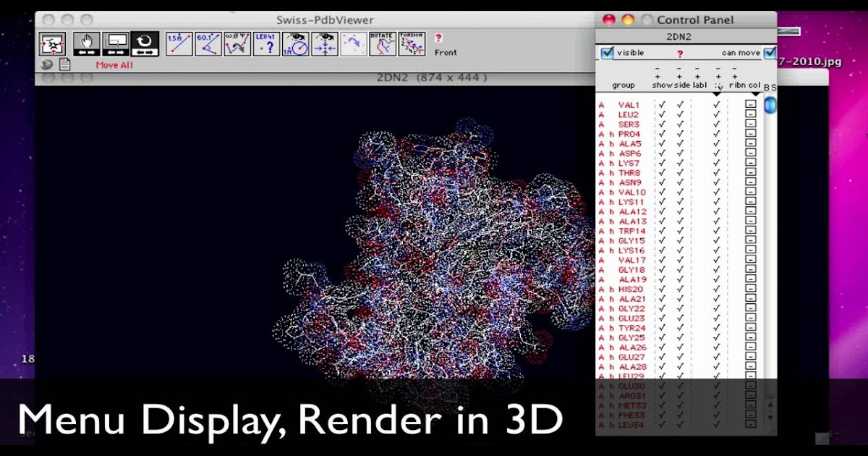Choose the 60.1° angle measurement tool

(208, 44)
